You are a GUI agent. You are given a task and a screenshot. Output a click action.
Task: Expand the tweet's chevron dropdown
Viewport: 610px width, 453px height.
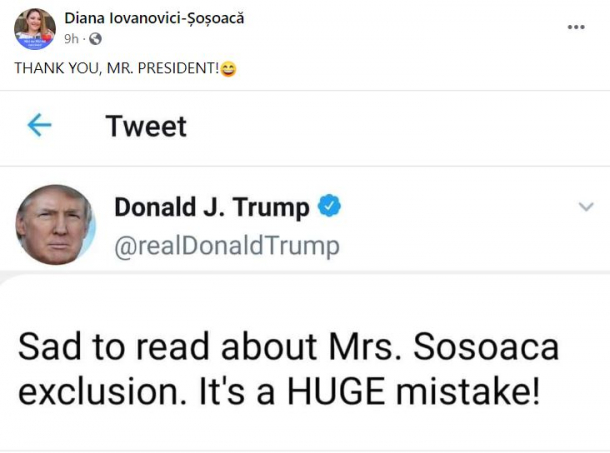586,206
